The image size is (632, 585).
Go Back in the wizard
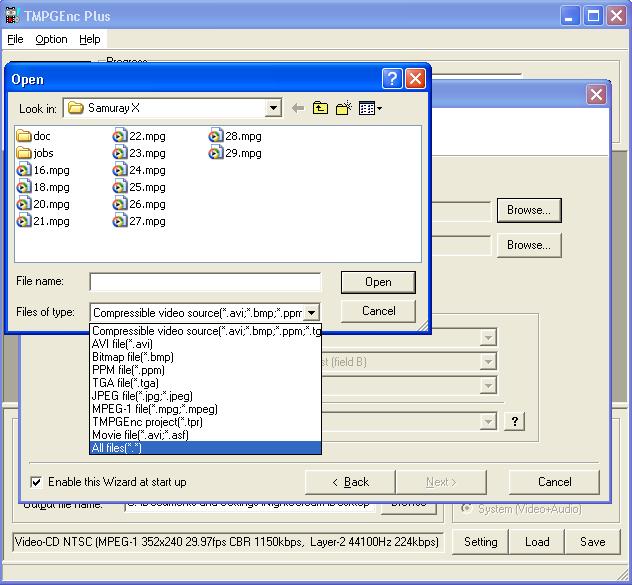(x=350, y=482)
